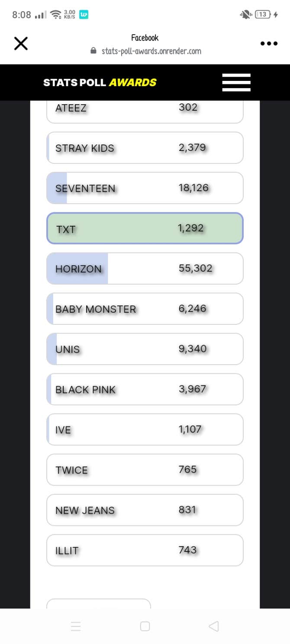Choose UNIS in the poll list
The image size is (290, 644).
pyautogui.click(x=145, y=349)
